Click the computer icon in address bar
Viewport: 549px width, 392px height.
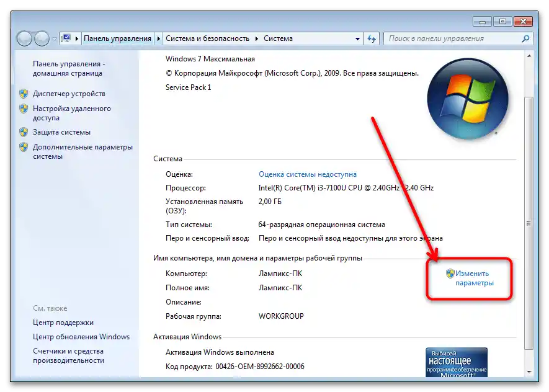(x=66, y=38)
